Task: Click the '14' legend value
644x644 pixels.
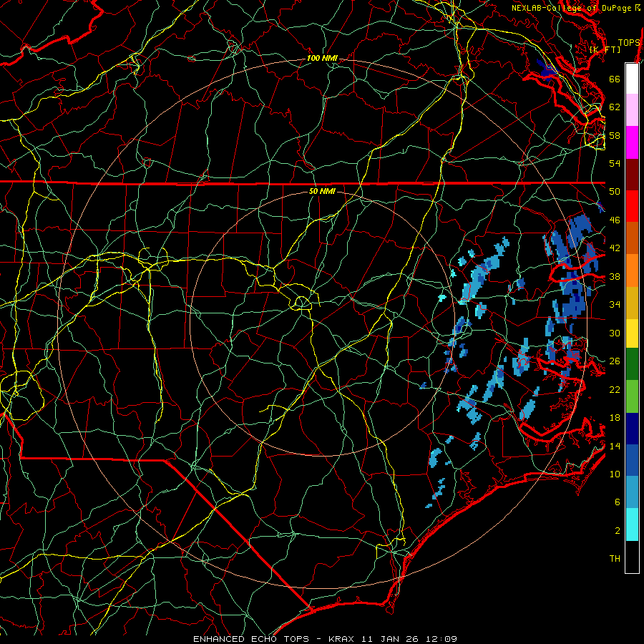Action: coord(615,446)
